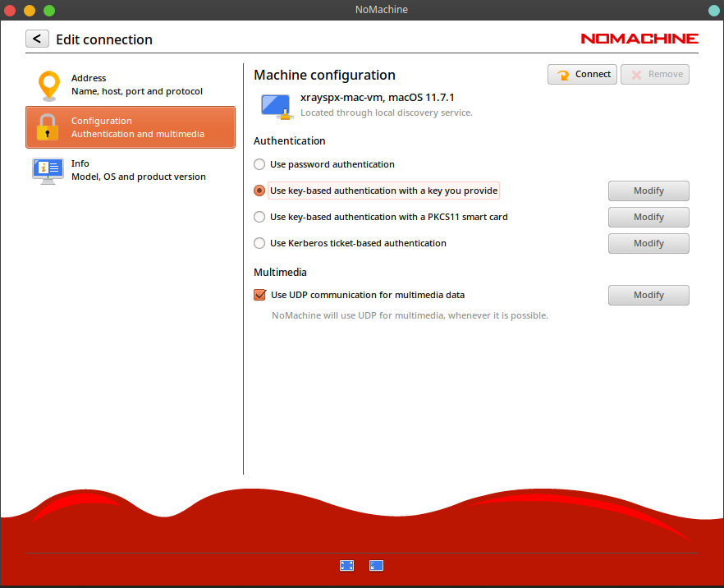This screenshot has height=588, width=724.
Task: Click the yellow minimize window button
Action: (30, 10)
